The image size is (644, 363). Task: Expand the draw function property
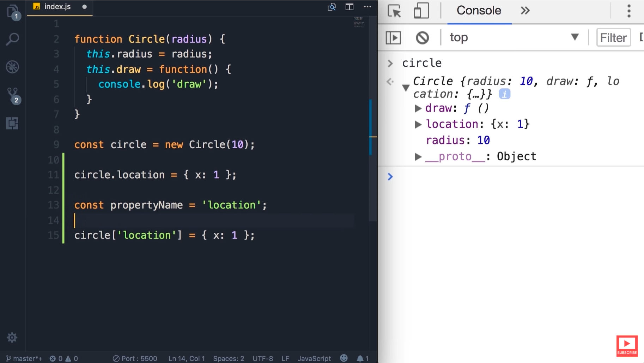pyautogui.click(x=418, y=108)
